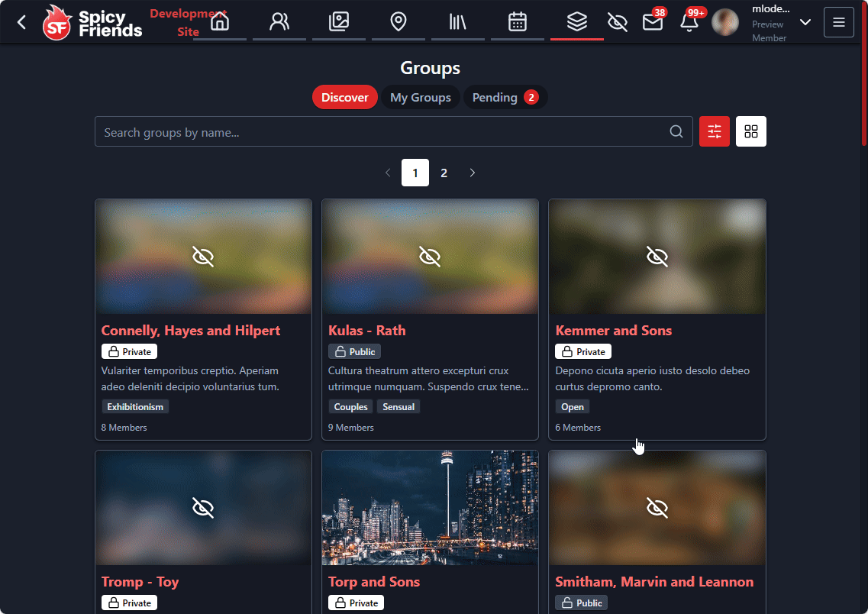Go to the Members people icon
The width and height of the screenshot is (868, 614).
(x=279, y=21)
